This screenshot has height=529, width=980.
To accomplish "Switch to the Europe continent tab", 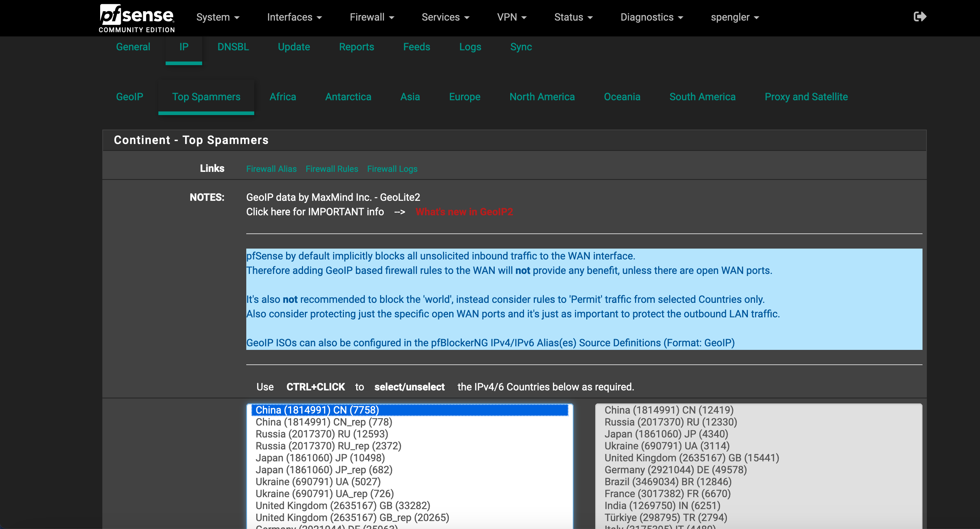I will (464, 97).
